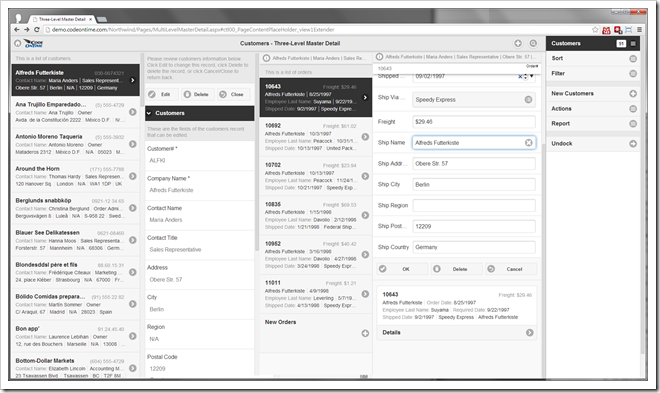Clear the Shipped Date with the blue X

[520, 77]
